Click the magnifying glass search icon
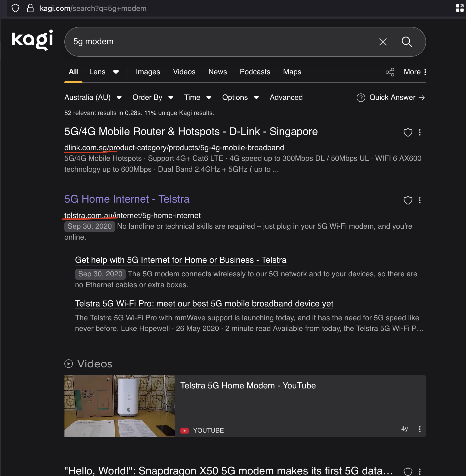The width and height of the screenshot is (466, 476). [x=407, y=42]
